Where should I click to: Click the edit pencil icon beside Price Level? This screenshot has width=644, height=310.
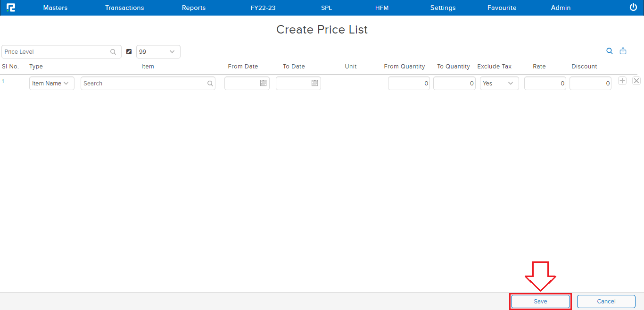(x=129, y=52)
